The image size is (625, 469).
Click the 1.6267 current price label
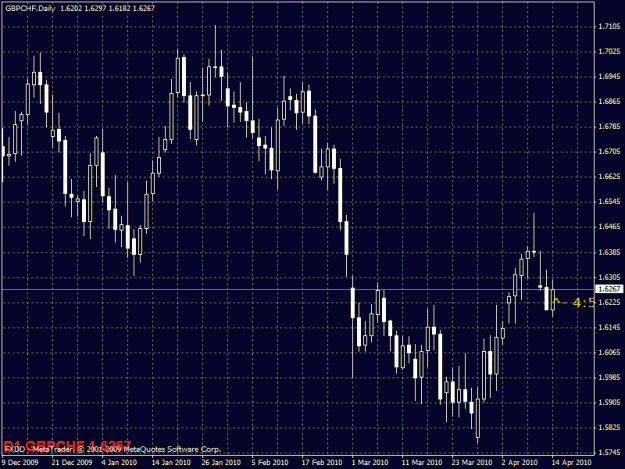(609, 289)
